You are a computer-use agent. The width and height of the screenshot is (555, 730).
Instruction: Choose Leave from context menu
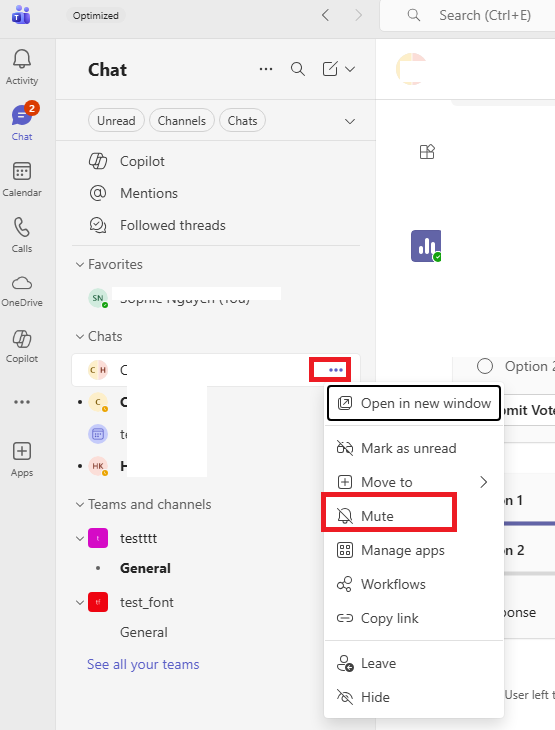tap(414, 663)
